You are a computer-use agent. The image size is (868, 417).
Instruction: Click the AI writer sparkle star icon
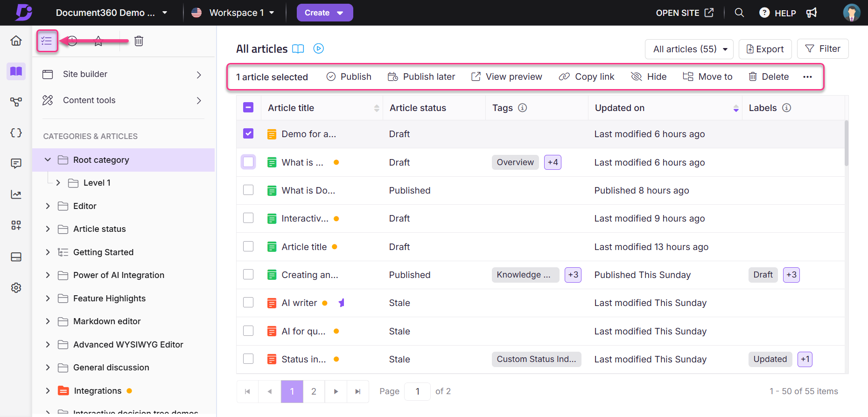click(x=342, y=303)
